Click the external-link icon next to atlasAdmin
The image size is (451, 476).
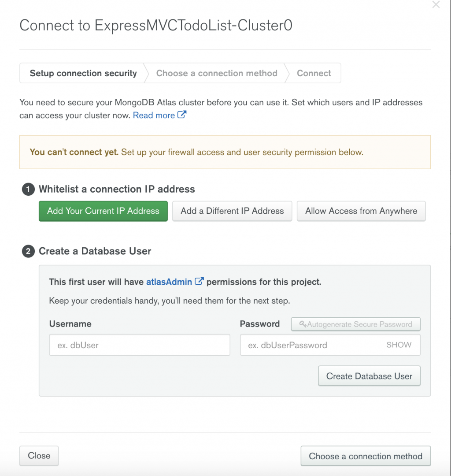pyautogui.click(x=200, y=281)
